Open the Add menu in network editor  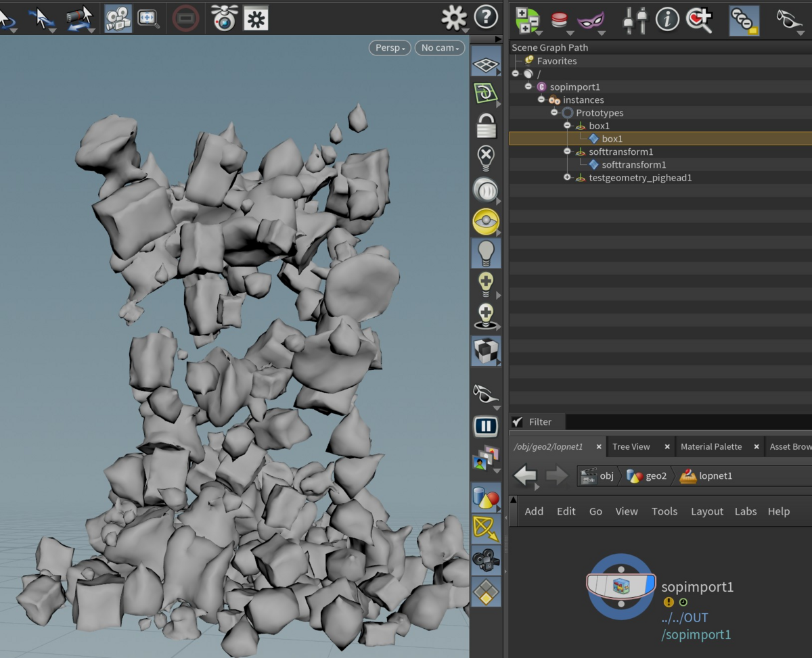tap(534, 511)
